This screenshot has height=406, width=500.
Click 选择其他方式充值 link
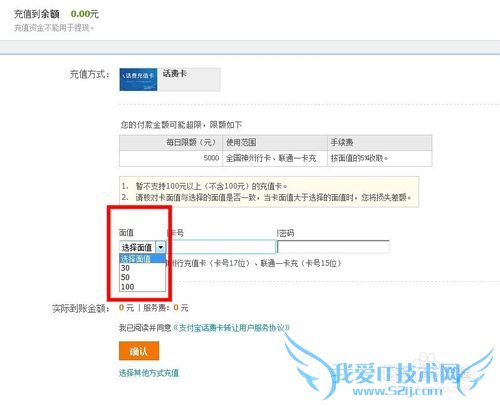149,373
